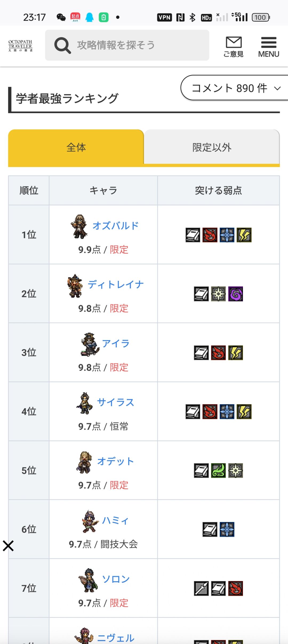Open the ディトレイナ character link
This screenshot has height=644, width=288.
click(116, 285)
